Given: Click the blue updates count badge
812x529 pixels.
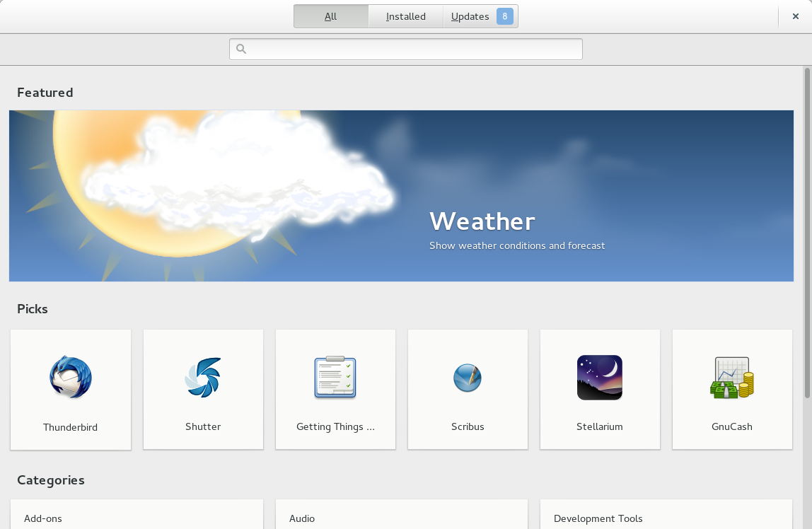Looking at the screenshot, I should [x=504, y=16].
